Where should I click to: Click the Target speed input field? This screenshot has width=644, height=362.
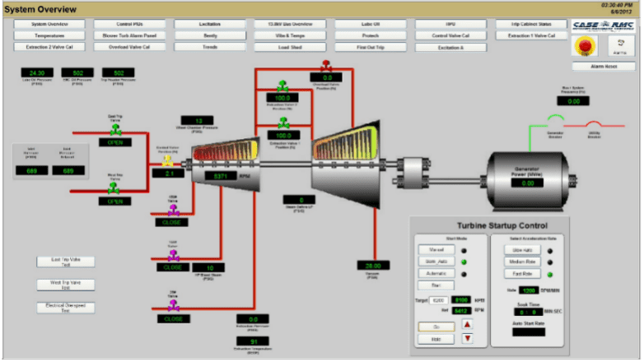point(437,301)
